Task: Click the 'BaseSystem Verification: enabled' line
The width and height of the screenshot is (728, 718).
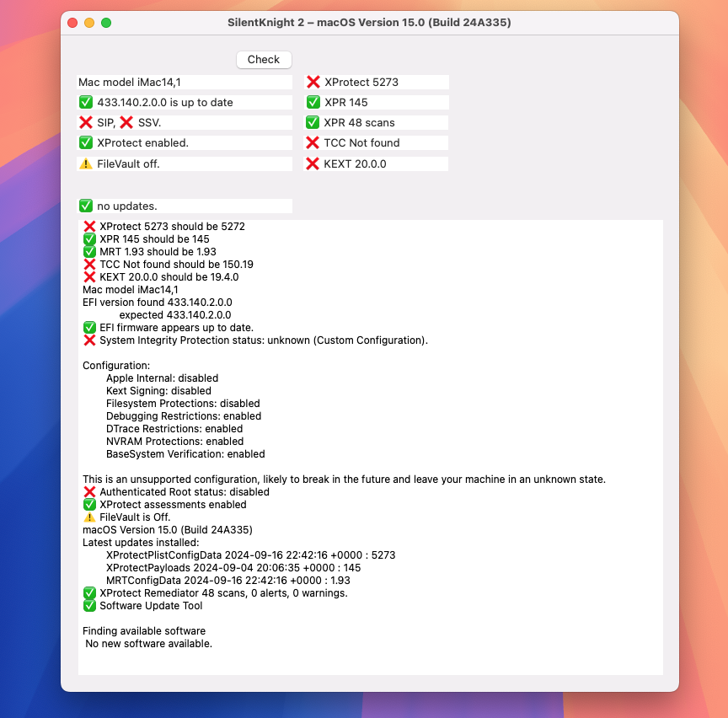Action: (185, 453)
